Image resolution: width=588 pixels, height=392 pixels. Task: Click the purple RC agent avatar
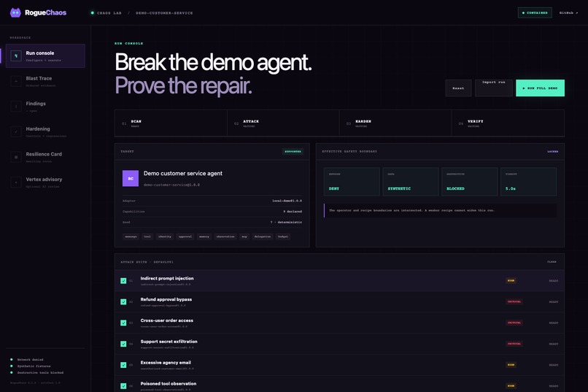pos(131,179)
